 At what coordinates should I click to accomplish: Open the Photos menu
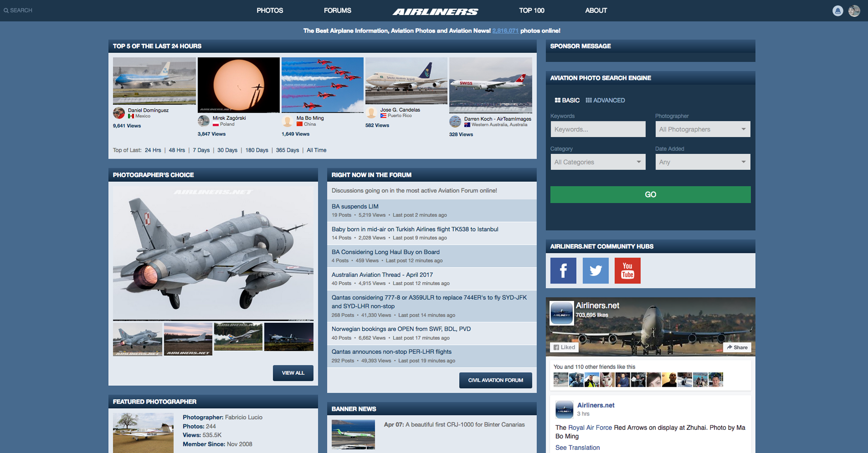click(270, 11)
